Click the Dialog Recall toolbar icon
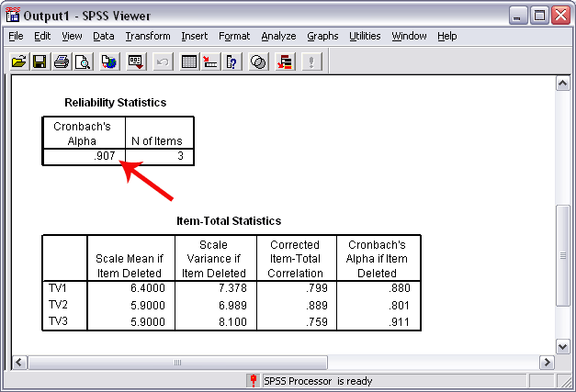This screenshot has height=392, width=576. pyautogui.click(x=136, y=62)
